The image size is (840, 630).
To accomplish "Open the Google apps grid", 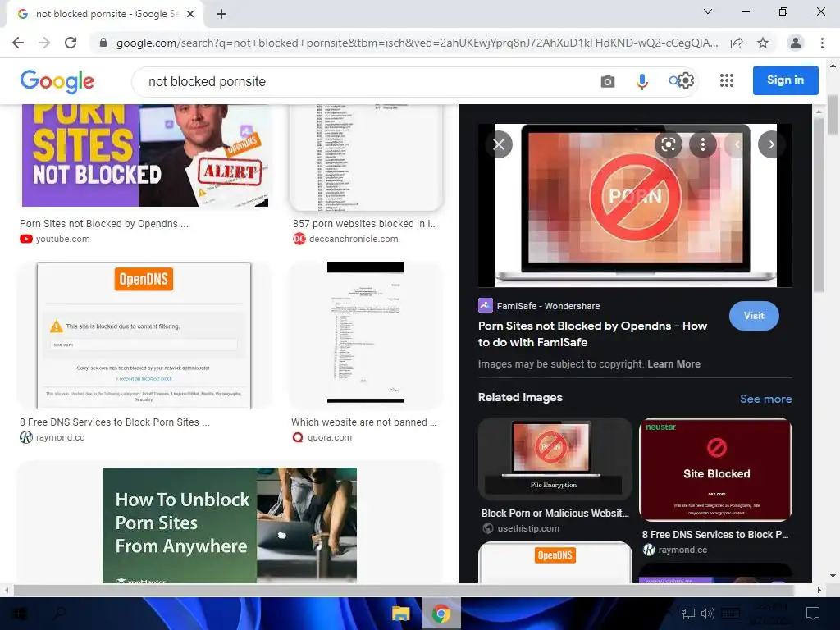I will 727,80.
